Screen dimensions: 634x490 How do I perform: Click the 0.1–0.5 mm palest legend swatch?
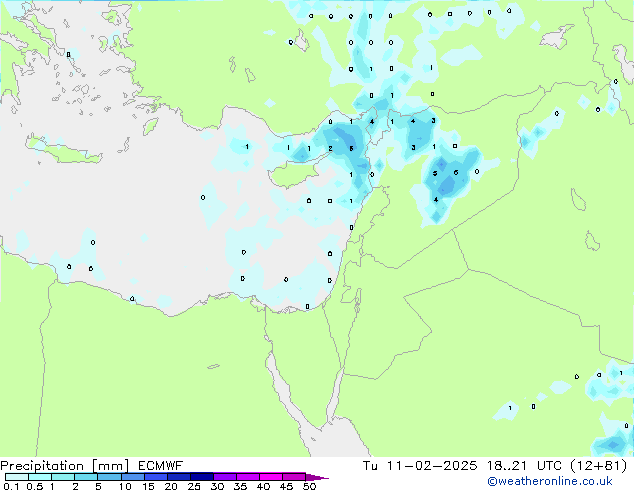[x=17, y=477]
